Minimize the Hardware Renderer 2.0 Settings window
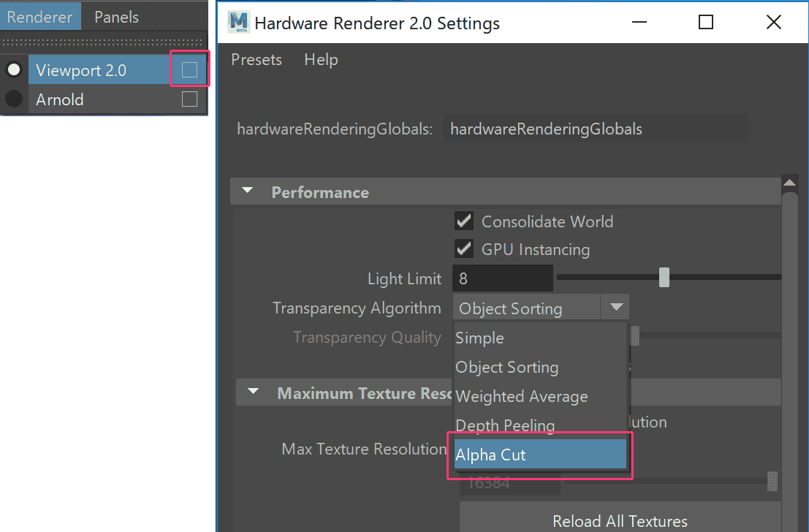 639,22
